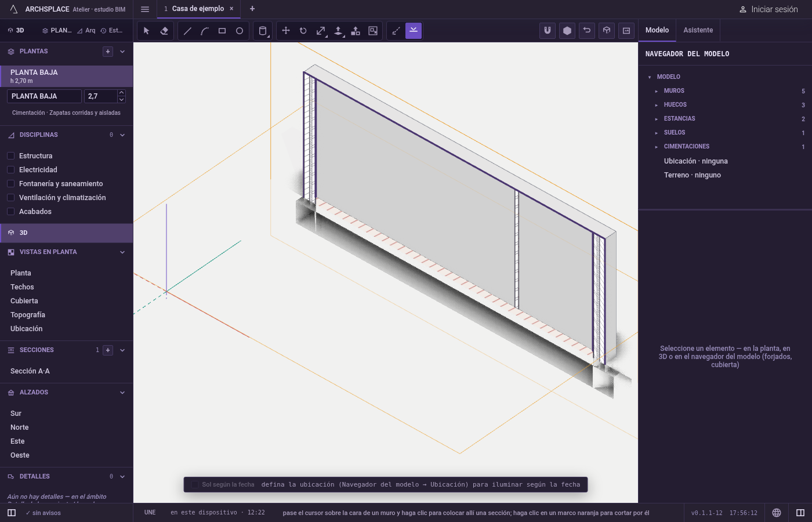Select the Modelo panel tab
Image resolution: width=812 pixels, height=522 pixels.
[657, 30]
